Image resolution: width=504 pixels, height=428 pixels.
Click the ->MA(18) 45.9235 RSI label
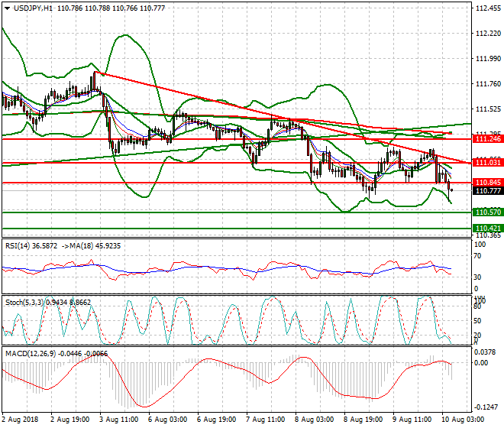pos(92,246)
